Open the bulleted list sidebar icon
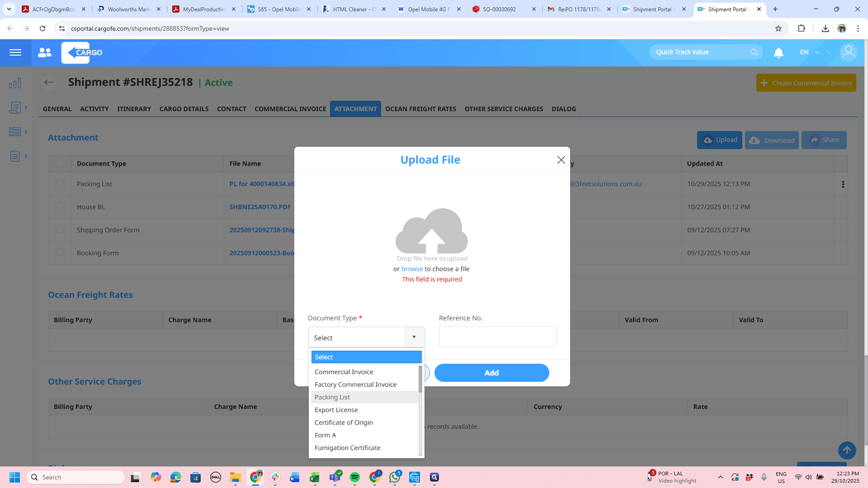The height and width of the screenshot is (488, 868). [15, 131]
